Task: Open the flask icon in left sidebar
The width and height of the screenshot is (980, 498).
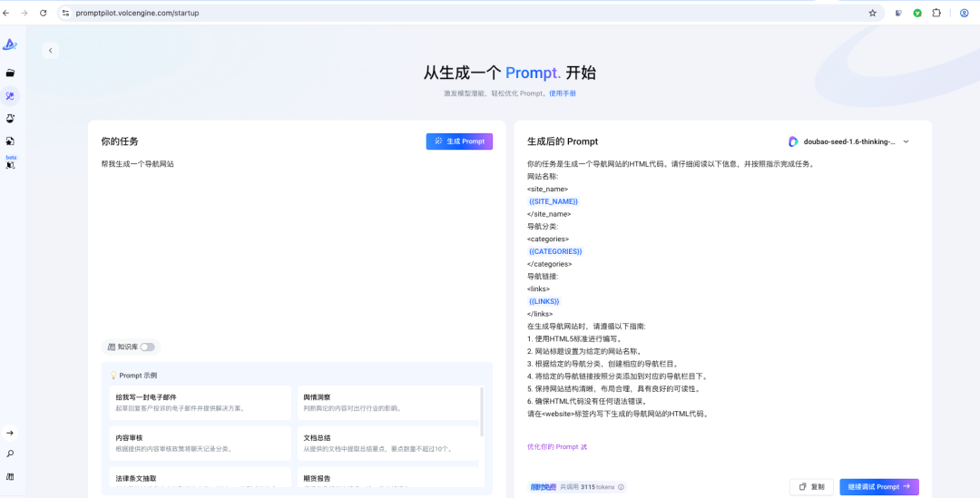Action: [x=10, y=118]
